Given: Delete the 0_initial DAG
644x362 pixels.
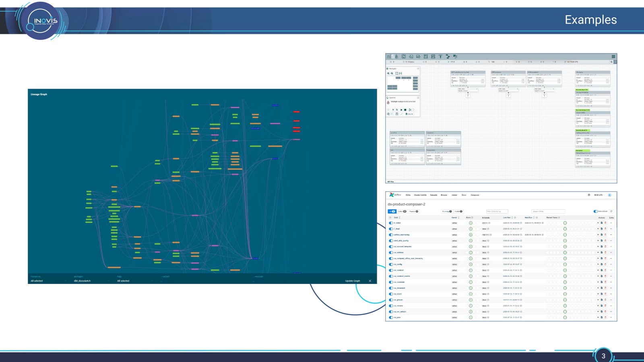Looking at the screenshot, I should coord(605,223).
